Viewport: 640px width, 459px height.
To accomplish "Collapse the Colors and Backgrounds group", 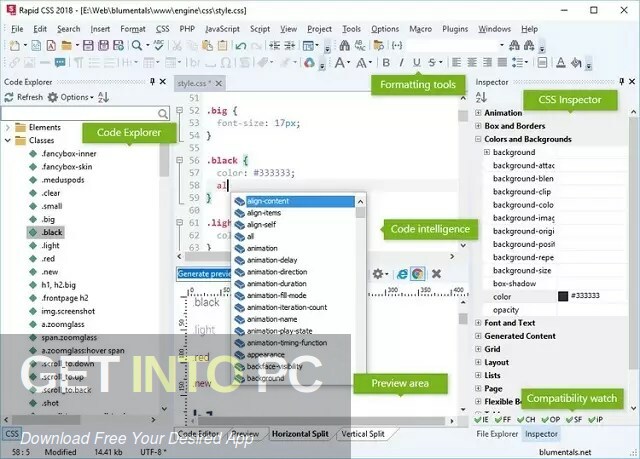I will (478, 139).
